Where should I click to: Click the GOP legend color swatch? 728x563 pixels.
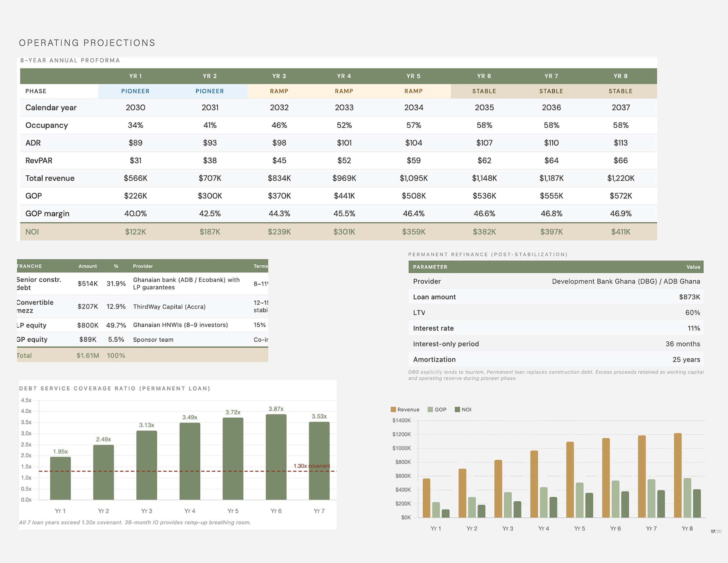point(430,409)
